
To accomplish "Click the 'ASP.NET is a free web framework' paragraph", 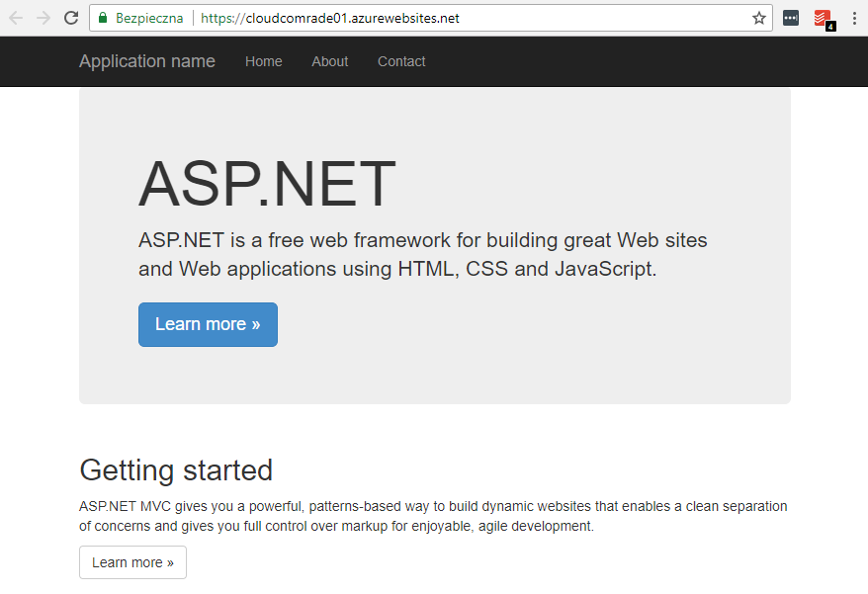I will pos(423,255).
